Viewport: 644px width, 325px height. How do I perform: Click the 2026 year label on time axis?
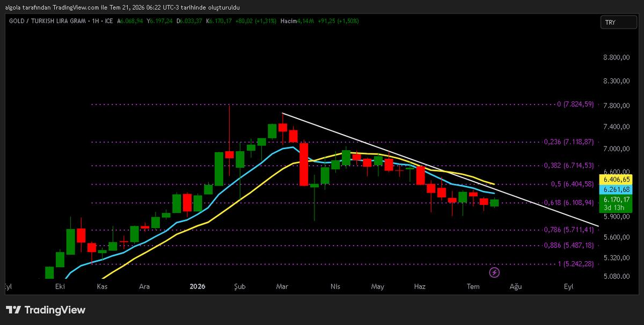coord(197,287)
